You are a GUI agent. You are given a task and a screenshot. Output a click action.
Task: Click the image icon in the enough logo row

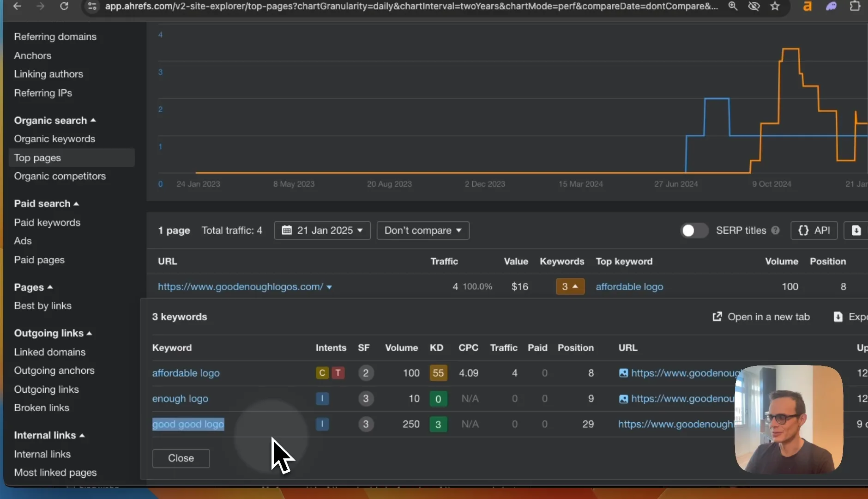[623, 399]
